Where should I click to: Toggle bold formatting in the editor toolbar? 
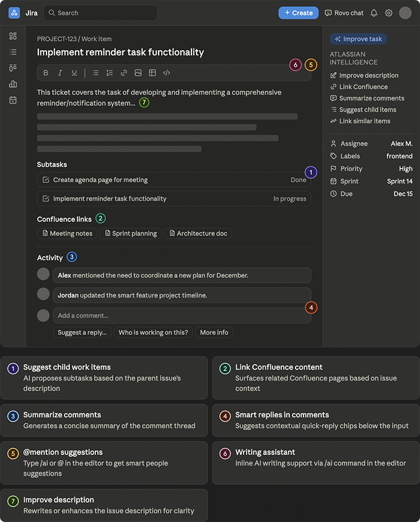coord(46,73)
